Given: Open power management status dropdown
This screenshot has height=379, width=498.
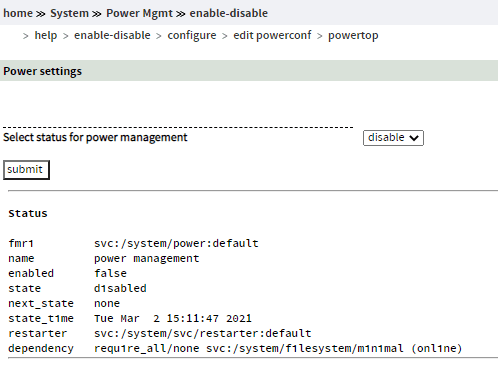Looking at the screenshot, I should pos(393,138).
